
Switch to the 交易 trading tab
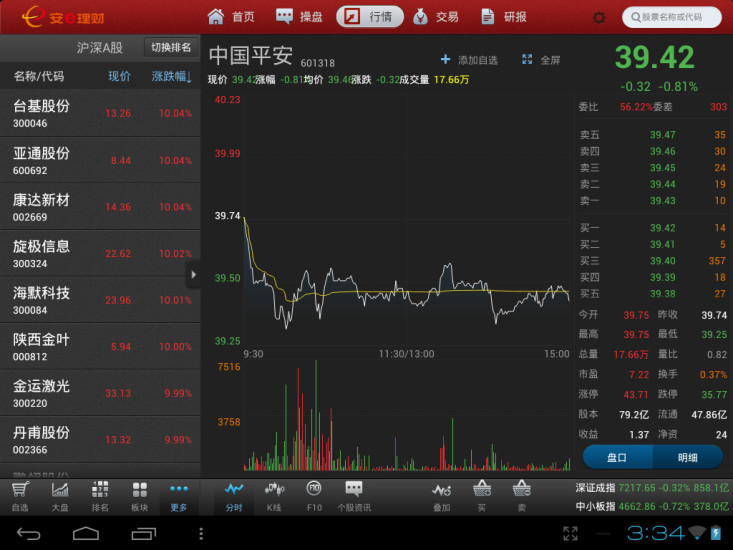coord(435,17)
